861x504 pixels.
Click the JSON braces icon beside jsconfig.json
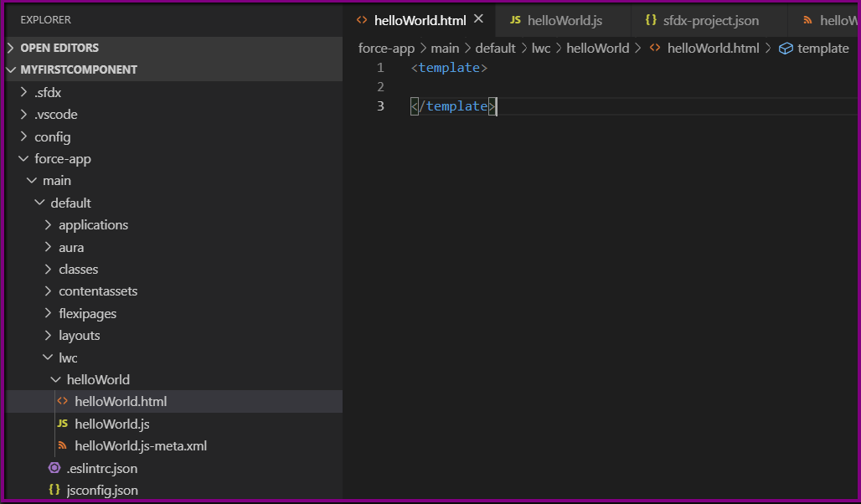(x=53, y=490)
